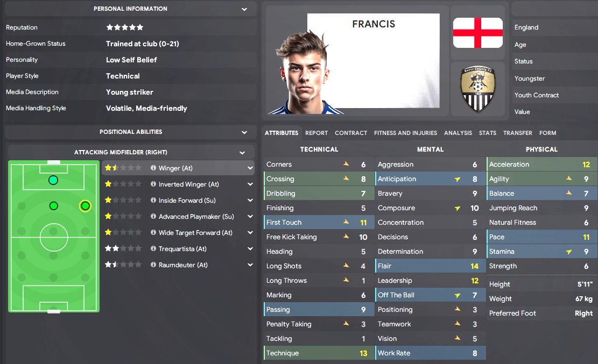Screen dimensions: 598x364
Task: Select the highlighted right-wing position dot on pitch
Action: coord(85,206)
